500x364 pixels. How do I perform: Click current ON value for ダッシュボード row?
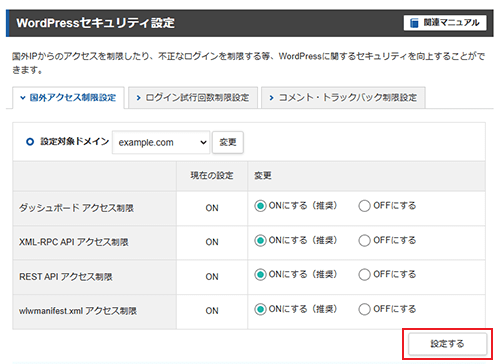[x=212, y=208]
